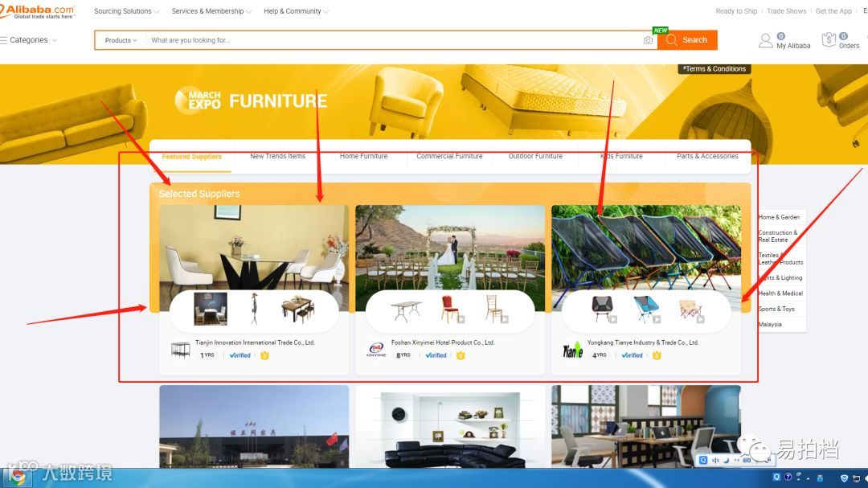The image size is (868, 488).
Task: Click the orange Search button
Action: [687, 40]
